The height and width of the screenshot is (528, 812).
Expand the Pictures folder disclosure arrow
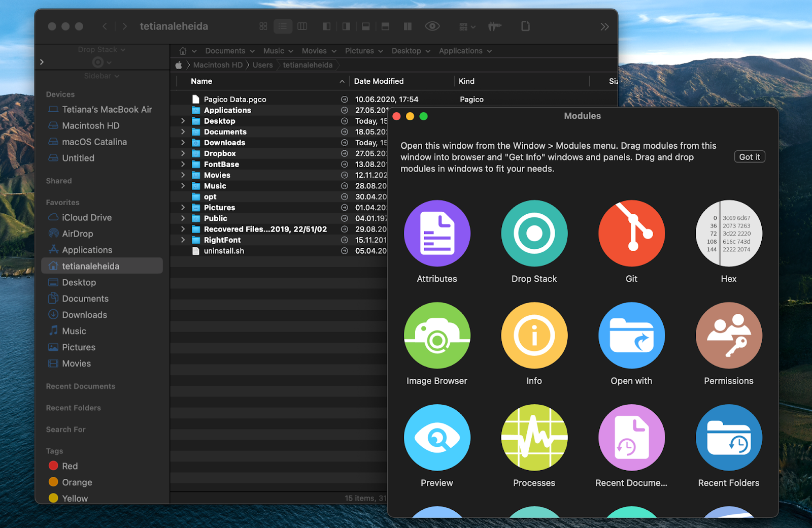(183, 208)
